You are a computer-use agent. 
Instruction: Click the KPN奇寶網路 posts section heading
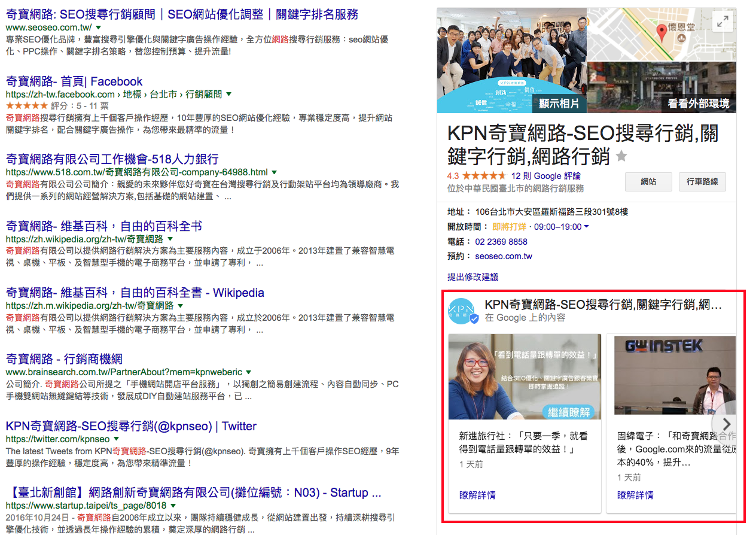pos(603,305)
